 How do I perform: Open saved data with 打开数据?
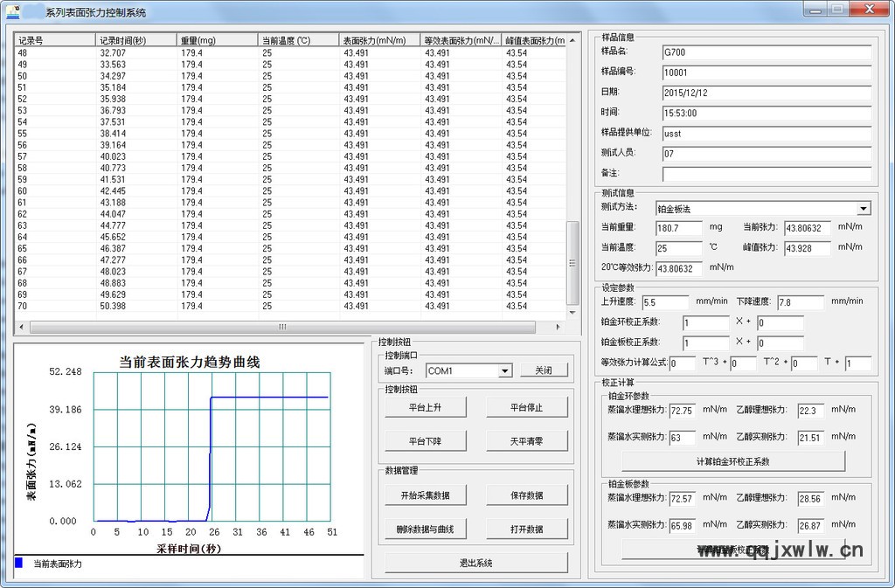(527, 529)
